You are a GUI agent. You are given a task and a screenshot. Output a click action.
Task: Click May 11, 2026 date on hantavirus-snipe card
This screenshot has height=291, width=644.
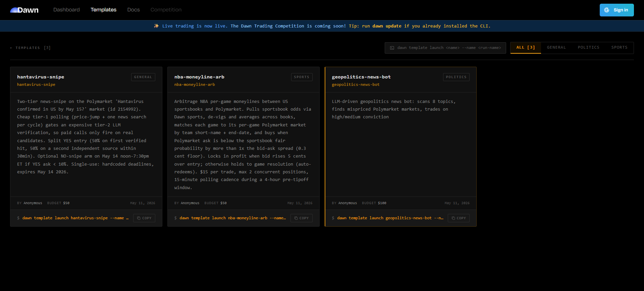click(143, 203)
